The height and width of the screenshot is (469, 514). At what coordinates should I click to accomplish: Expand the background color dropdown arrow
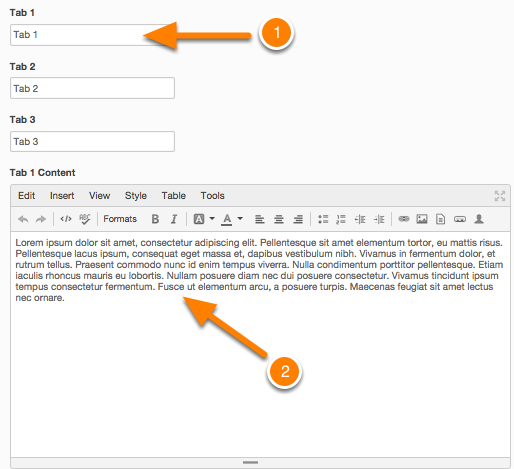tap(212, 219)
